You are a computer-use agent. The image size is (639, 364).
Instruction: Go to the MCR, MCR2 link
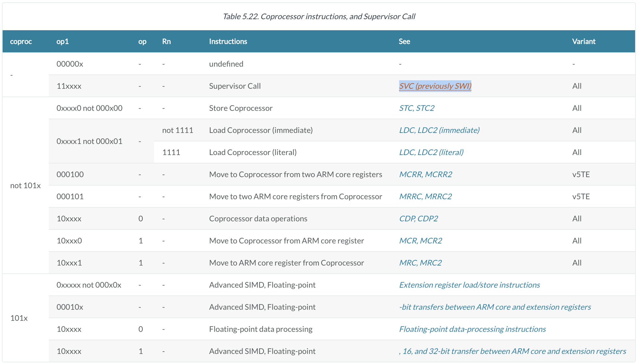tap(421, 241)
